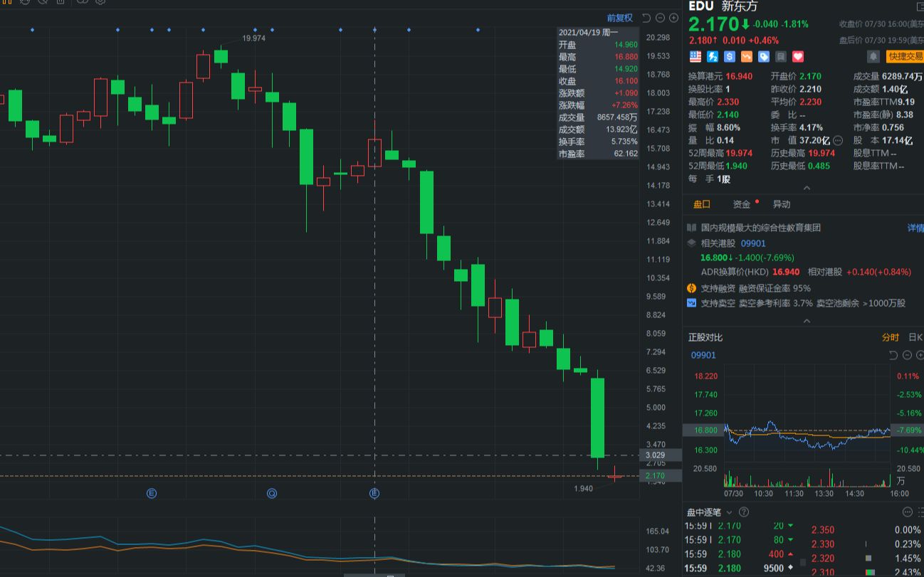The image size is (924, 577).
Task: Click the ADR换算价(HKD) 16.940 value
Action: [786, 272]
